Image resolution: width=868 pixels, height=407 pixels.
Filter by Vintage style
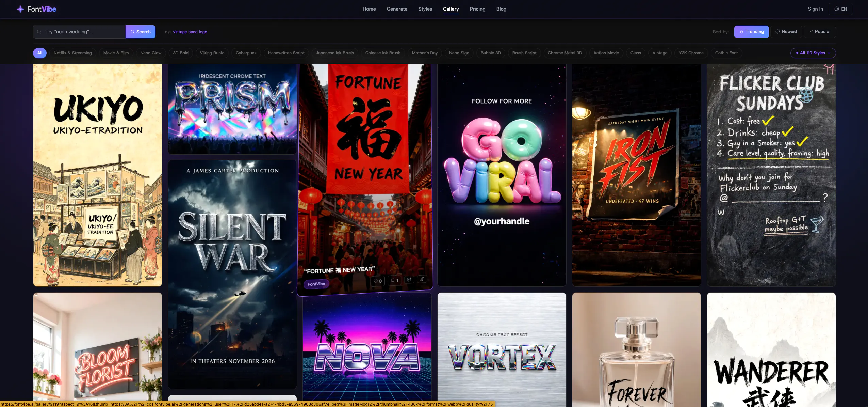660,53
